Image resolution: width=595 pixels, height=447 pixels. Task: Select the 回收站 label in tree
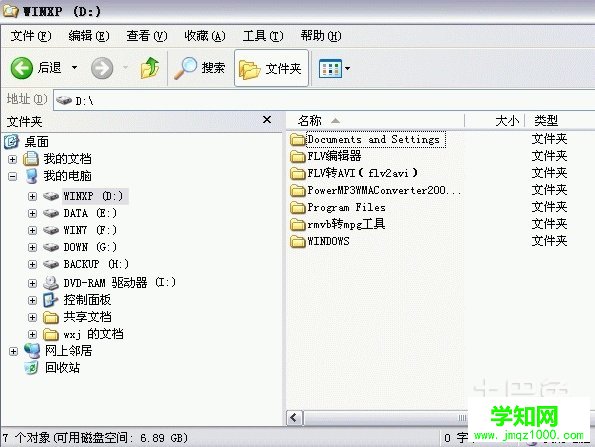tap(63, 367)
